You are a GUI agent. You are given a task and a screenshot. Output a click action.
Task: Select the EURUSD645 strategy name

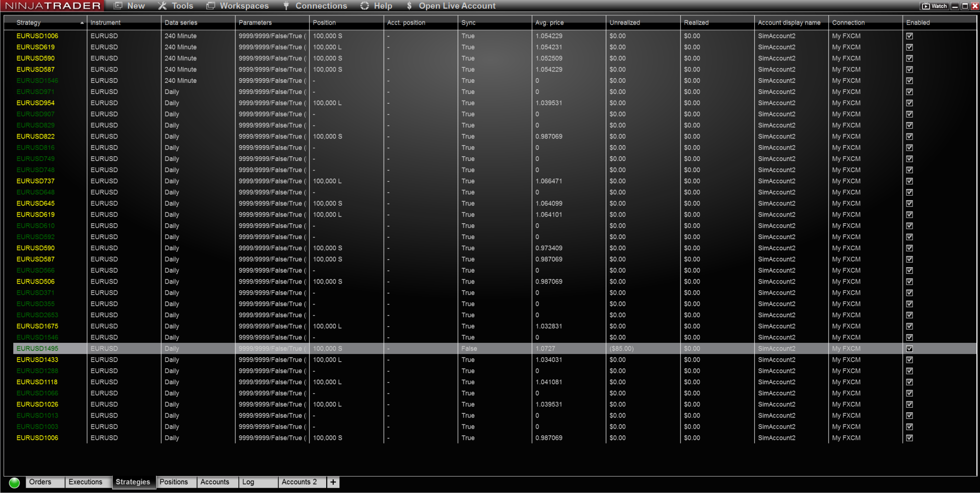[x=36, y=204]
